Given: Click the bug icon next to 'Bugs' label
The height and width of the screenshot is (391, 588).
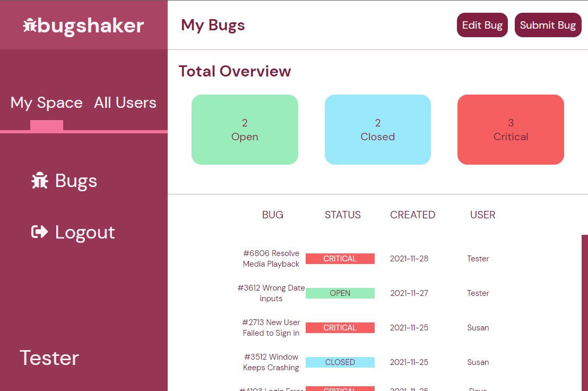Looking at the screenshot, I should click(x=39, y=180).
